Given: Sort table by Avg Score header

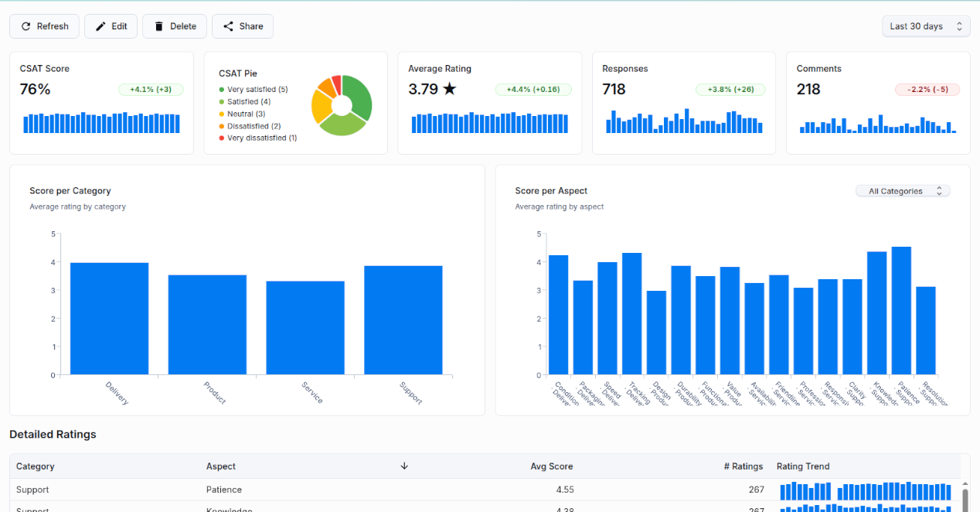Looking at the screenshot, I should [551, 466].
